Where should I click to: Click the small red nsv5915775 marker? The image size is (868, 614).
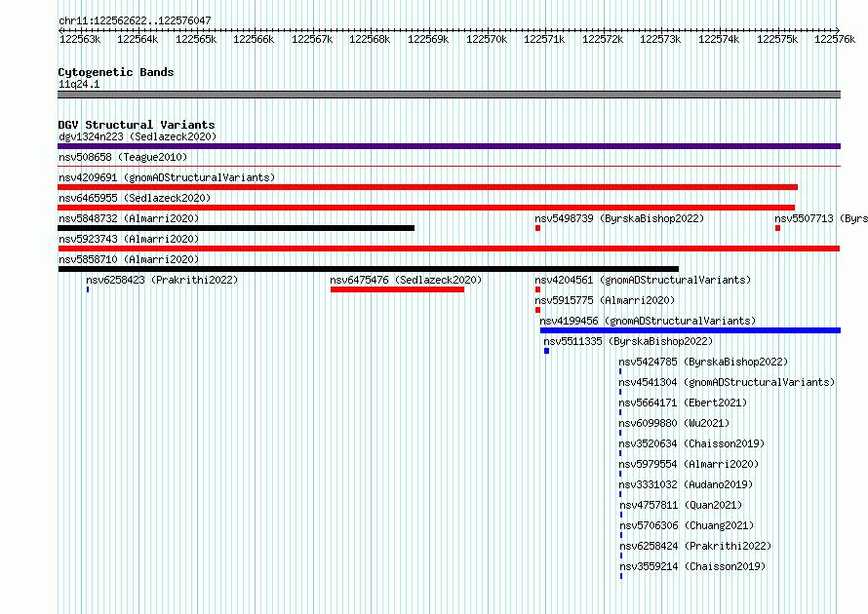click(x=537, y=310)
